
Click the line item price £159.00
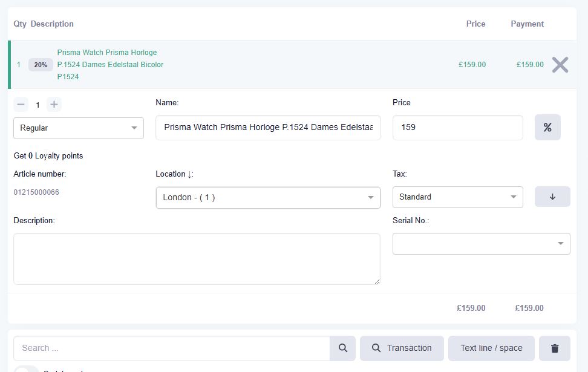[x=472, y=65]
